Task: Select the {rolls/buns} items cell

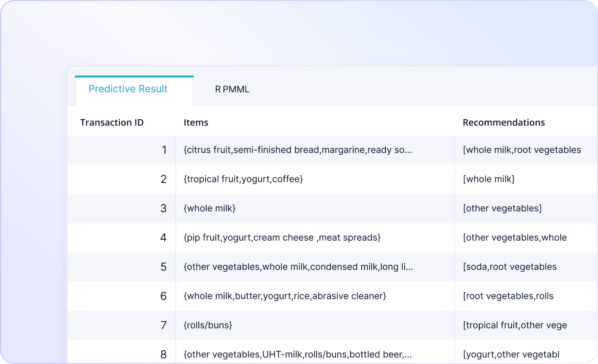Action: point(315,325)
